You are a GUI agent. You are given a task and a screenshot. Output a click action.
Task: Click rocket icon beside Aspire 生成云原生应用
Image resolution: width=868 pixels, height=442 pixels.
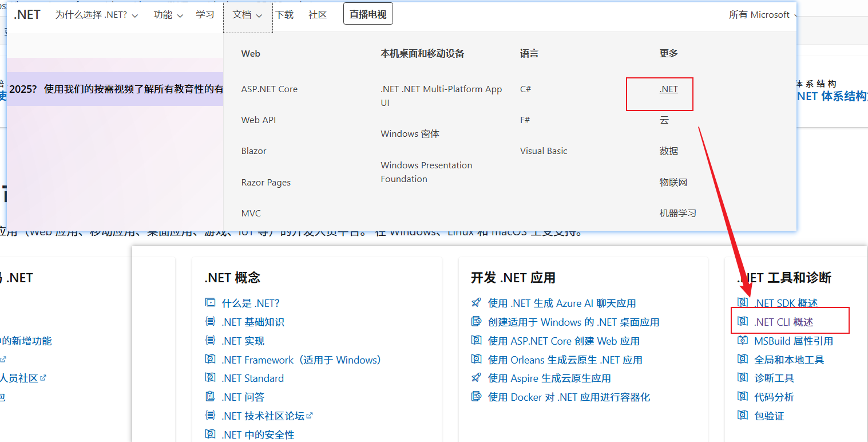click(x=476, y=378)
